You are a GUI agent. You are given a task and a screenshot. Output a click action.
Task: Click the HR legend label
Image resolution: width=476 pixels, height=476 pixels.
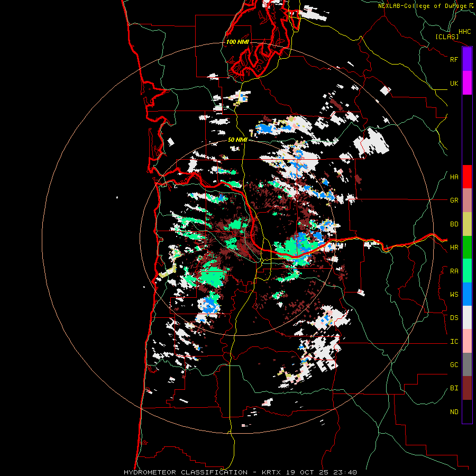tap(454, 248)
